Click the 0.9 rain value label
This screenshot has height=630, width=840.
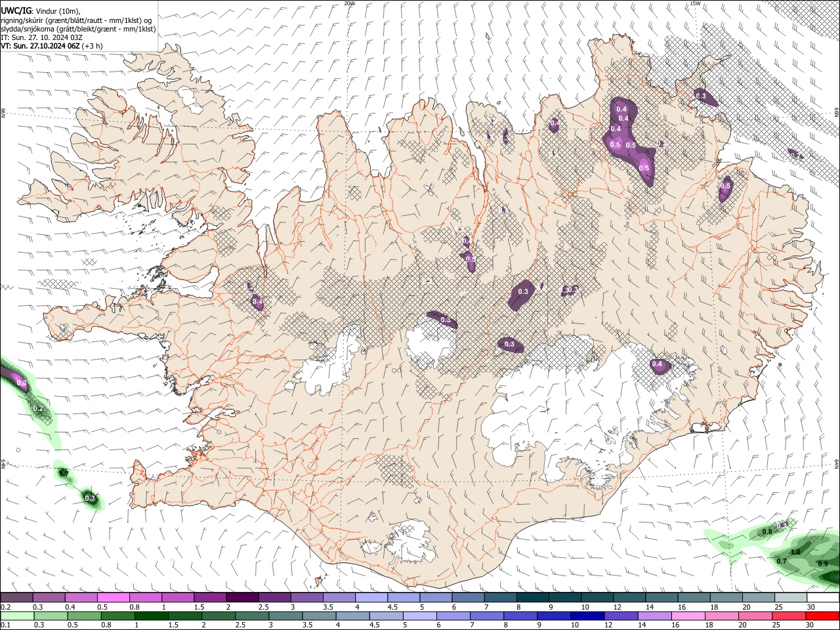click(x=824, y=564)
